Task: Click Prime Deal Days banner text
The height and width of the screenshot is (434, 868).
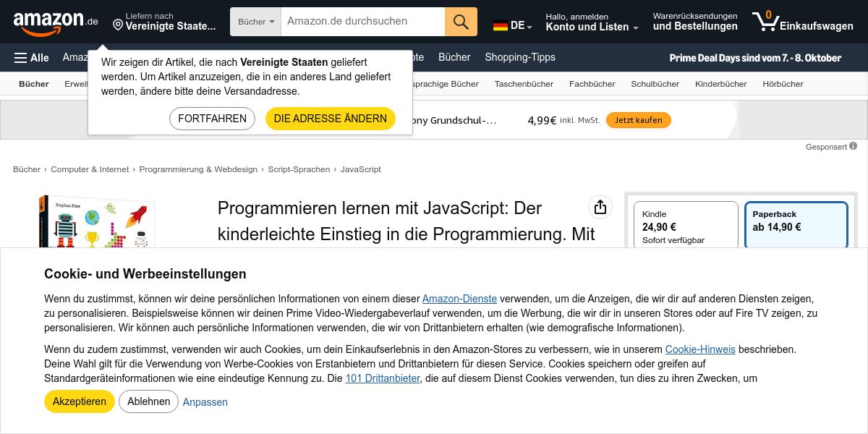Action: [755, 58]
